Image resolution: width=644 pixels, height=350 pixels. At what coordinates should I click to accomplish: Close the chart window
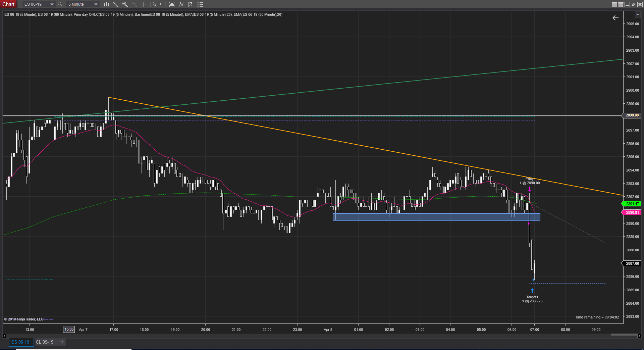(x=640, y=4)
